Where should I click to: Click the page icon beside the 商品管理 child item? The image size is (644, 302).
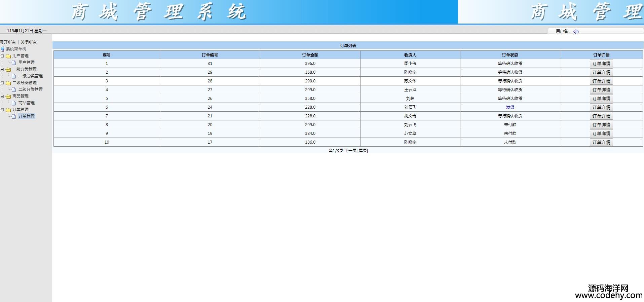pos(14,103)
